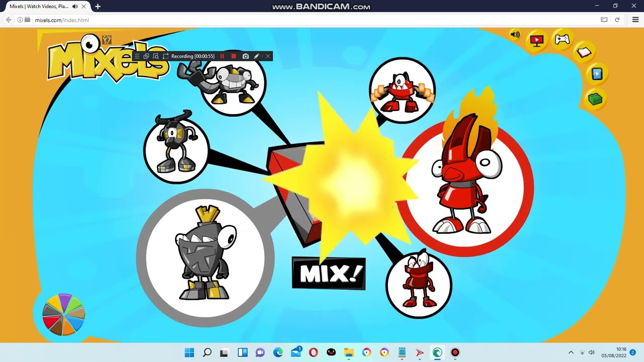Image resolution: width=644 pixels, height=362 pixels.
Task: Open the volume control in system tray
Action: pyautogui.click(x=592, y=352)
